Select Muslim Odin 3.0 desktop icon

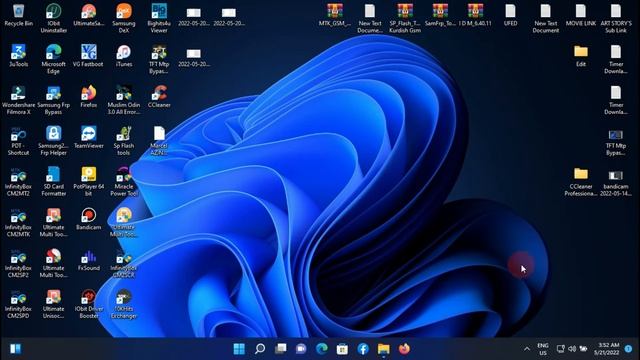124,100
